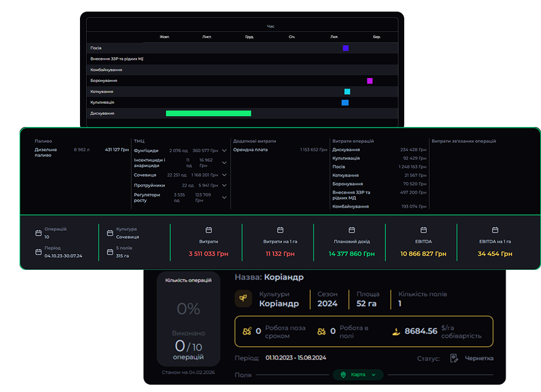Click the calendar icon above EBITDA на 1 га
The height and width of the screenshot is (392, 541).
point(495,230)
